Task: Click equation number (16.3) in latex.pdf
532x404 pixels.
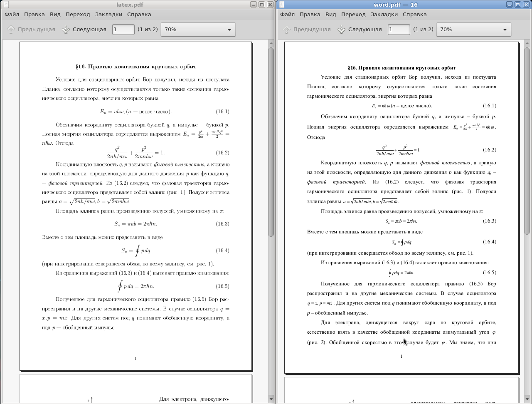Action: [222, 224]
